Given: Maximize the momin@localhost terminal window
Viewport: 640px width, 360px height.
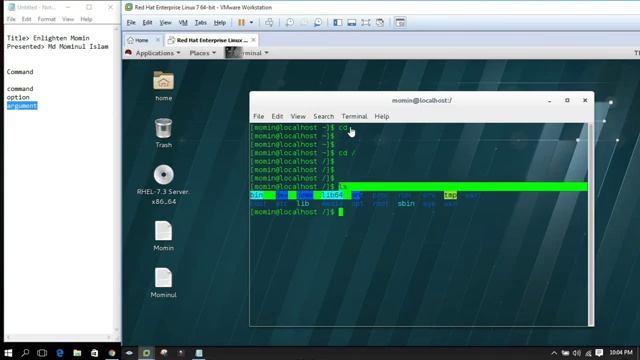Looking at the screenshot, I should [x=567, y=100].
